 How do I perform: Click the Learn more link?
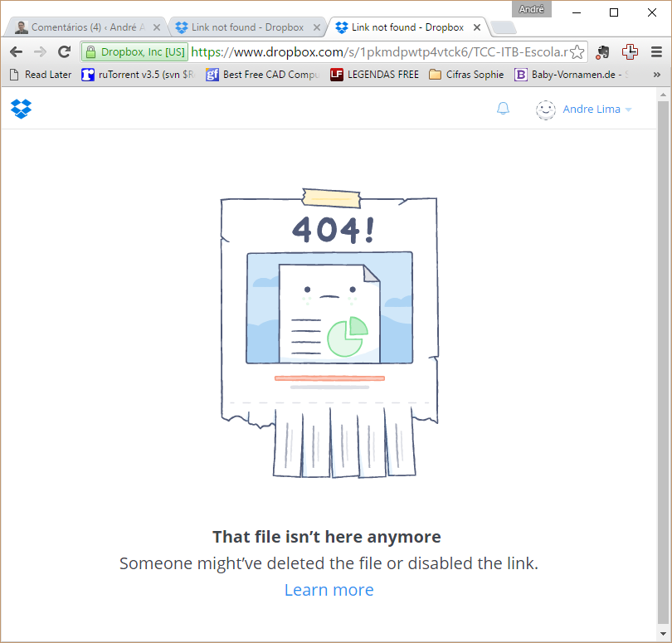[x=329, y=590]
